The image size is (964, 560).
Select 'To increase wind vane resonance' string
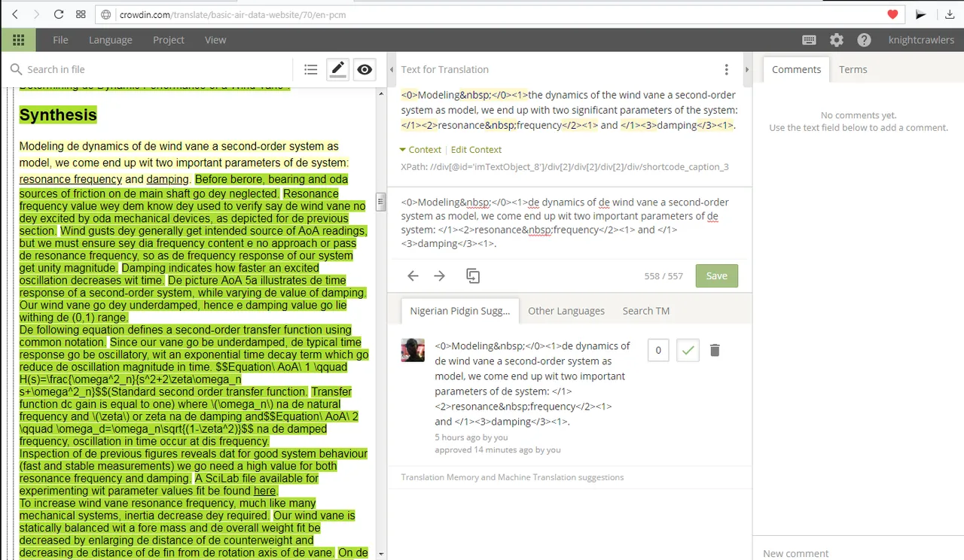tap(167, 509)
